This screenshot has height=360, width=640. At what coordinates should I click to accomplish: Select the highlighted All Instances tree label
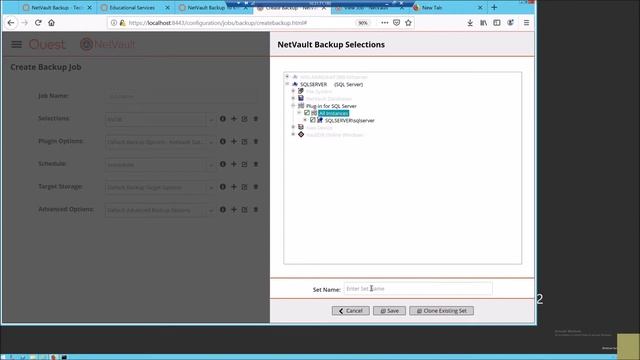pos(333,113)
